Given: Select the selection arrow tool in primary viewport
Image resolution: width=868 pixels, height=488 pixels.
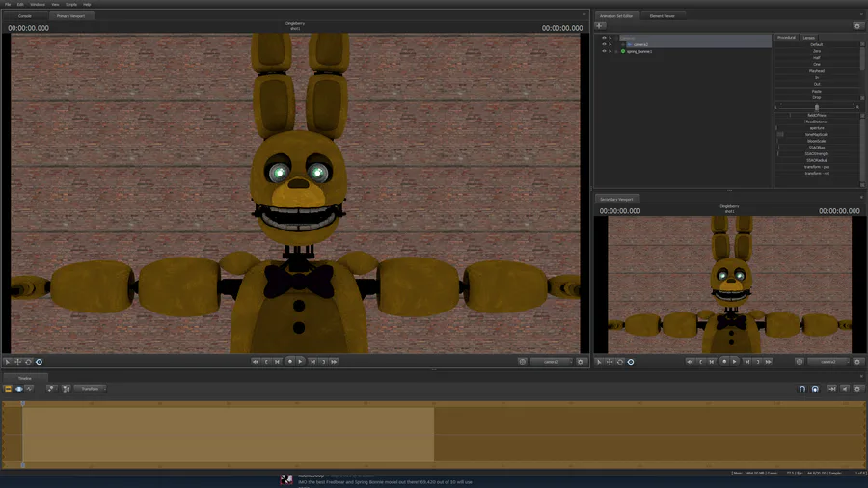Looking at the screenshot, I should pyautogui.click(x=7, y=362).
